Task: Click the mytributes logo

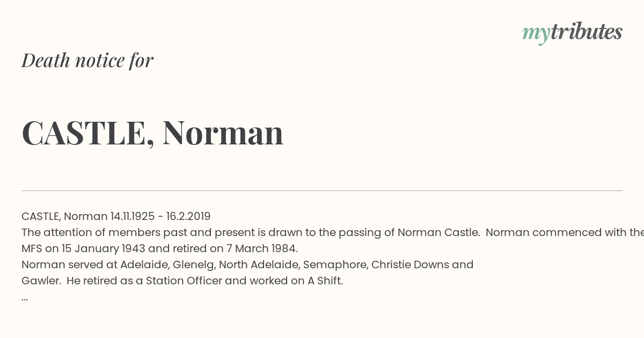Action: (x=572, y=33)
